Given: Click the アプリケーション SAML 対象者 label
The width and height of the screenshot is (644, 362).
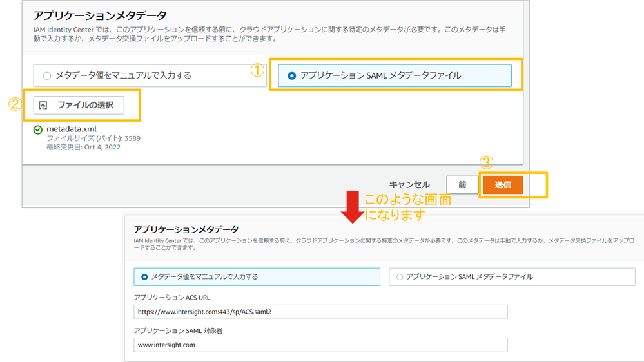Looking at the screenshot, I should pyautogui.click(x=178, y=331).
